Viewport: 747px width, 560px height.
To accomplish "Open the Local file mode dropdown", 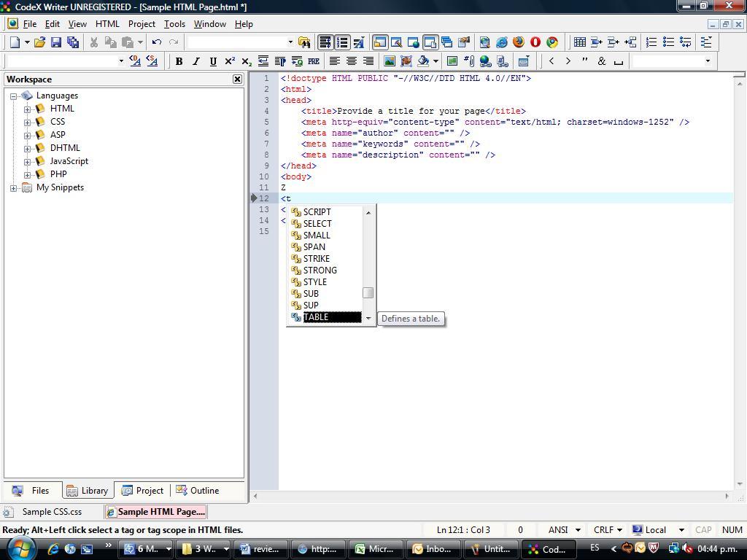I will click(680, 529).
